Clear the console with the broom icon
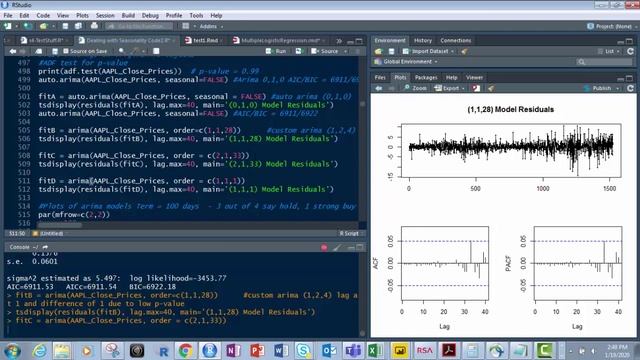The image size is (640, 360). (x=337, y=247)
